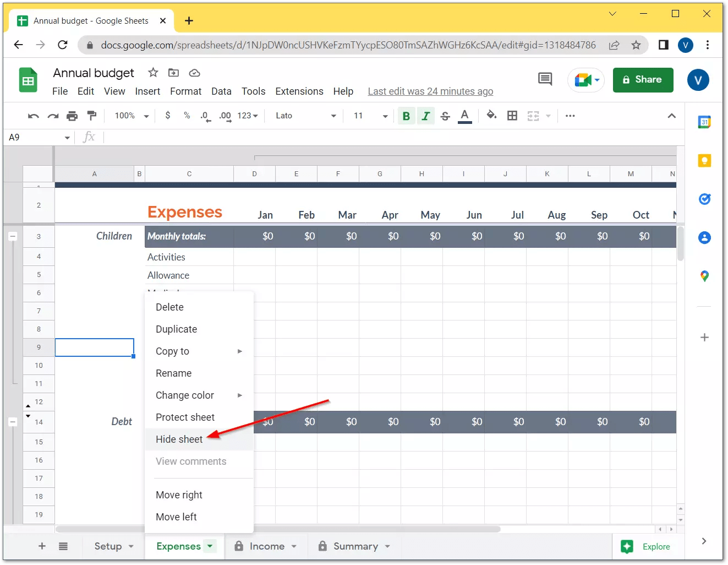Click the Paint format tool
This screenshot has width=728, height=565.
pyautogui.click(x=92, y=116)
